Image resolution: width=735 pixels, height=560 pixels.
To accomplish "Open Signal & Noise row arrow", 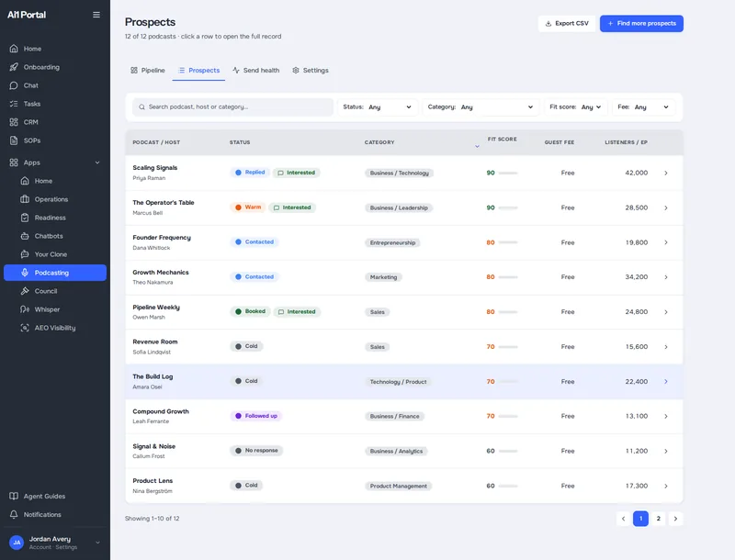I will [665, 452].
